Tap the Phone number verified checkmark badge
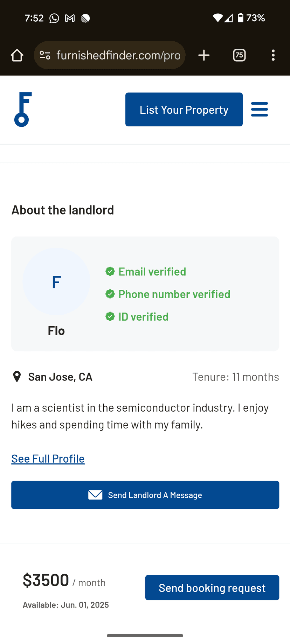Image resolution: width=290 pixels, height=644 pixels. point(110,294)
